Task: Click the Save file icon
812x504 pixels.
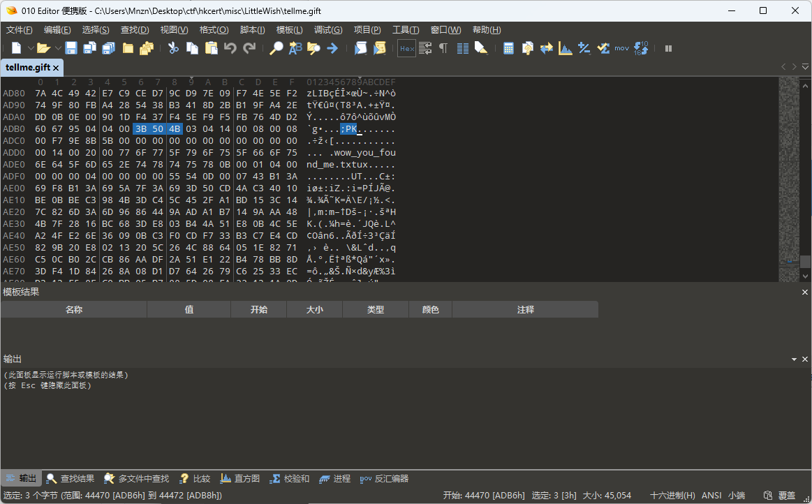Action: (x=71, y=48)
